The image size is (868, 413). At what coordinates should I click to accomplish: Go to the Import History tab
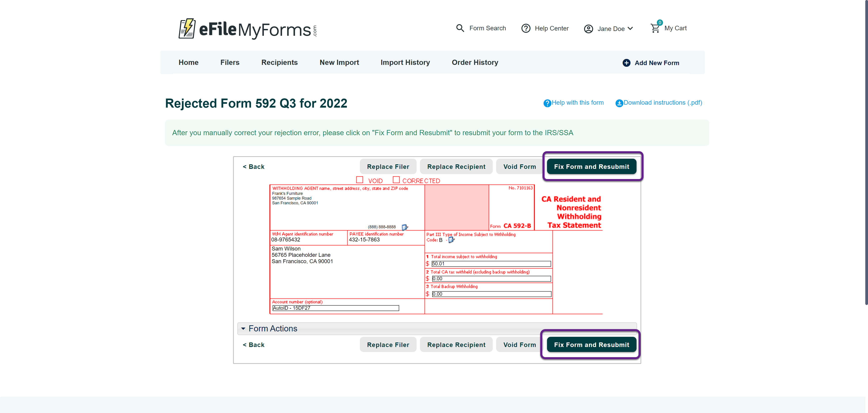(405, 62)
